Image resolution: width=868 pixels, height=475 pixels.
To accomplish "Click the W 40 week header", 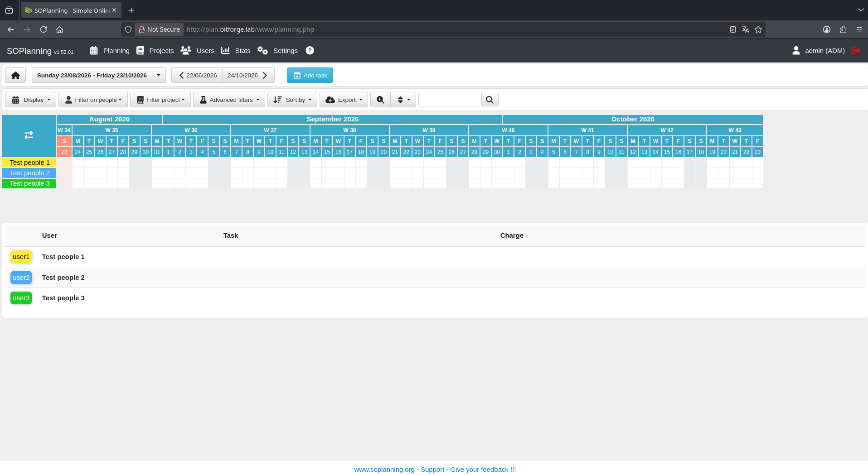I will [508, 130].
